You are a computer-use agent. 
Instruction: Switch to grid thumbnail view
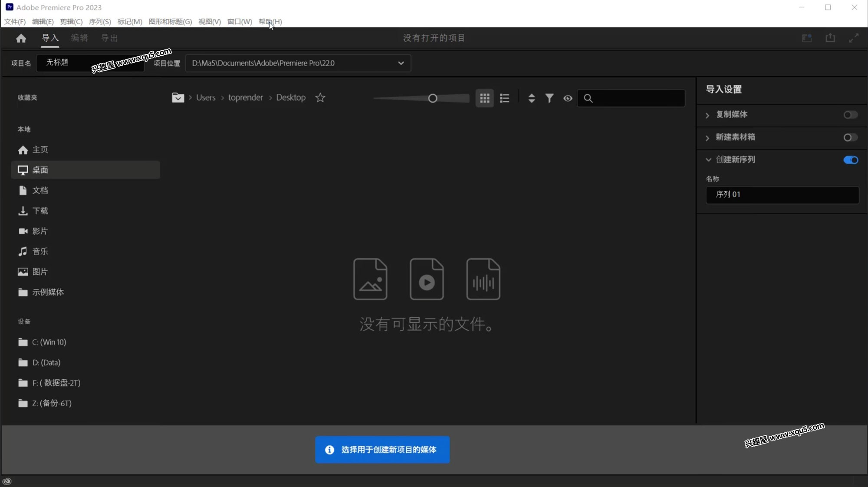[x=485, y=98]
